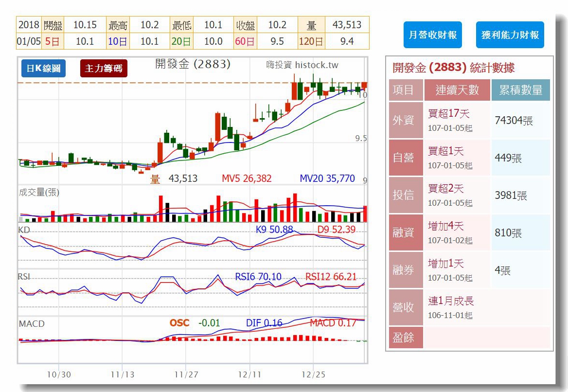
Task: Click the MV20 35,770 volume label
Action: 327,178
